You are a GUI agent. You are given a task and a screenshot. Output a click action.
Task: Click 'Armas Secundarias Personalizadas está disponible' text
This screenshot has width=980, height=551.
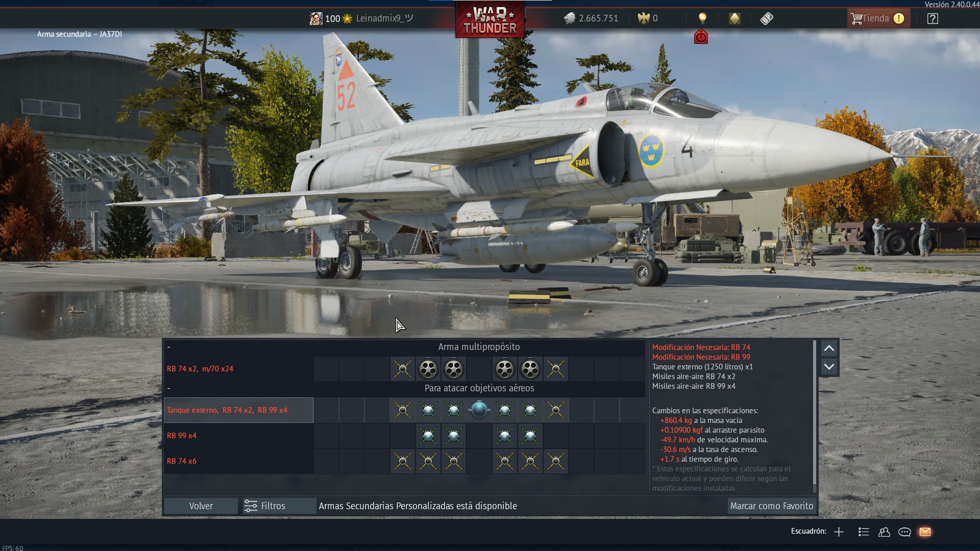(x=418, y=506)
